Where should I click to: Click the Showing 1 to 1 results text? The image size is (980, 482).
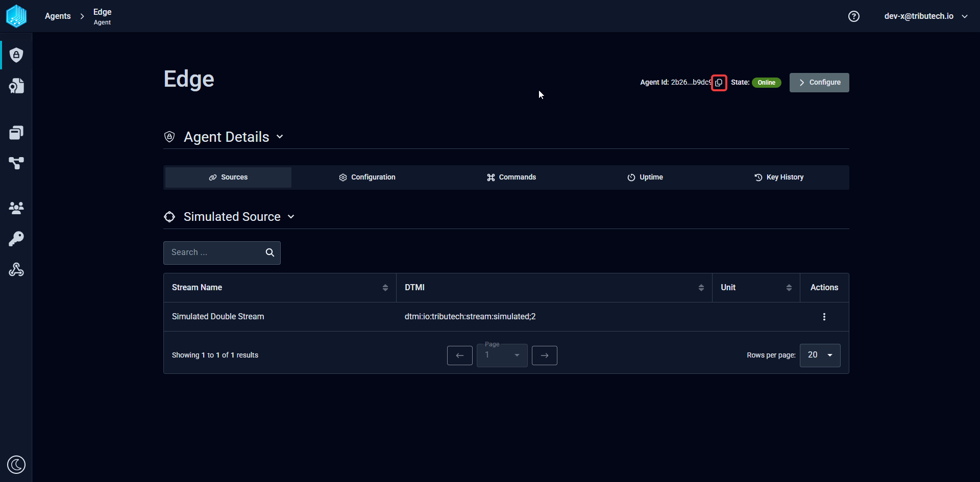point(215,355)
